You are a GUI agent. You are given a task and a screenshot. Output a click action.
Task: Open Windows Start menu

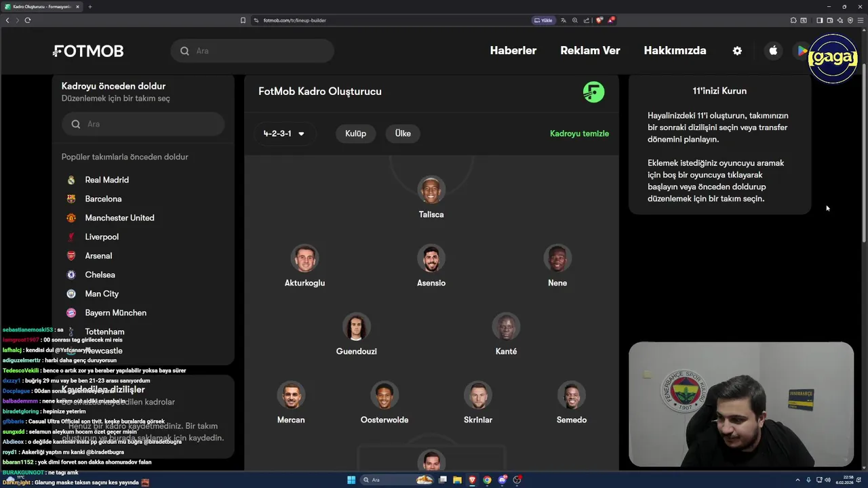(x=351, y=480)
